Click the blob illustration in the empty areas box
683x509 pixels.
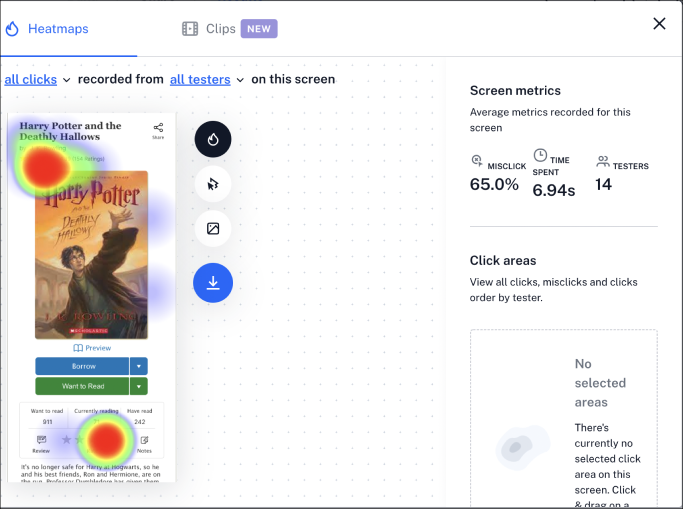click(522, 447)
